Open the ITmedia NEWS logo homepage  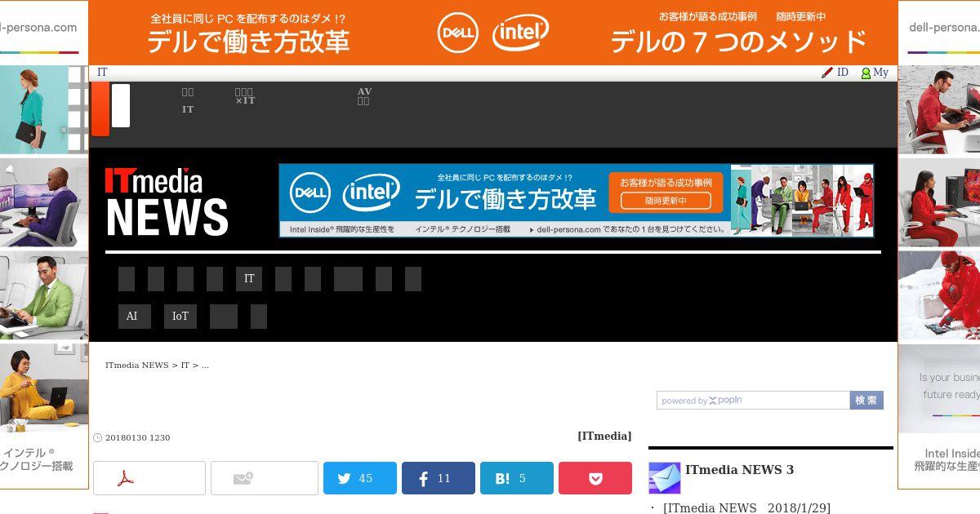click(167, 201)
